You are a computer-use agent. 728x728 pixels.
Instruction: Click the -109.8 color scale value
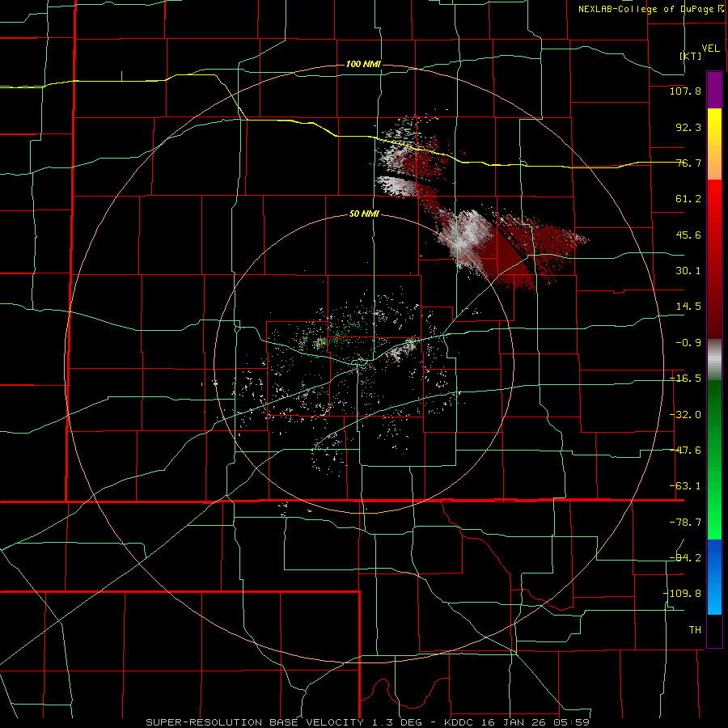point(682,594)
